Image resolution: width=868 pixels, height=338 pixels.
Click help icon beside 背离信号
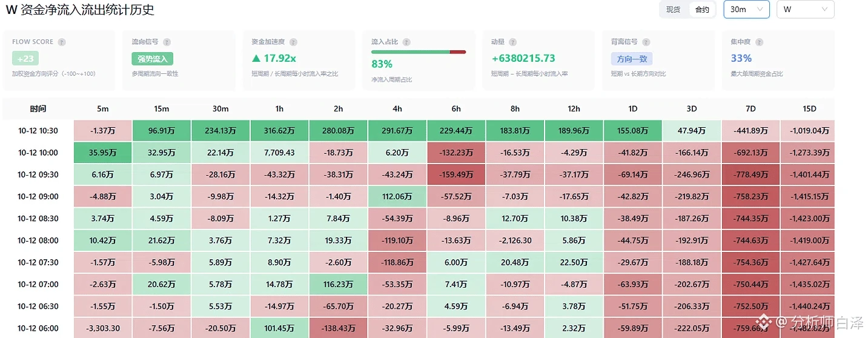click(646, 42)
